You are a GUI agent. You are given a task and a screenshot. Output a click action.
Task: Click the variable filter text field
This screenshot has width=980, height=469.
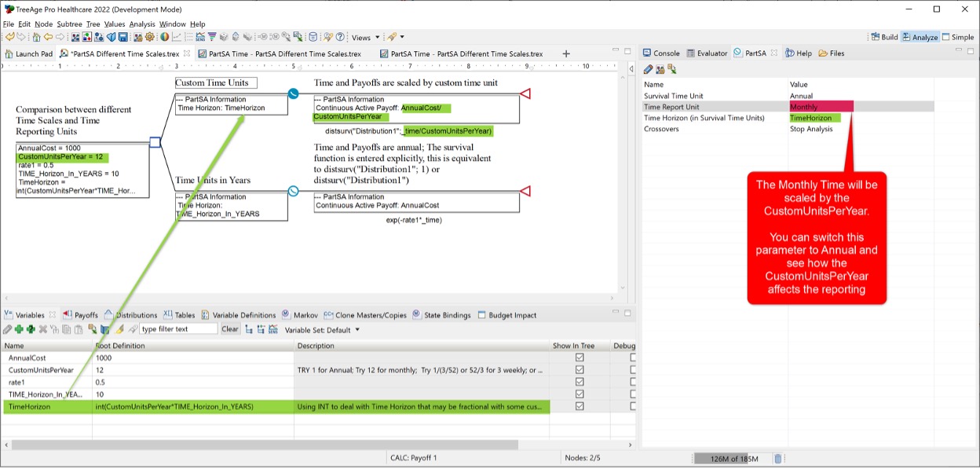click(177, 329)
